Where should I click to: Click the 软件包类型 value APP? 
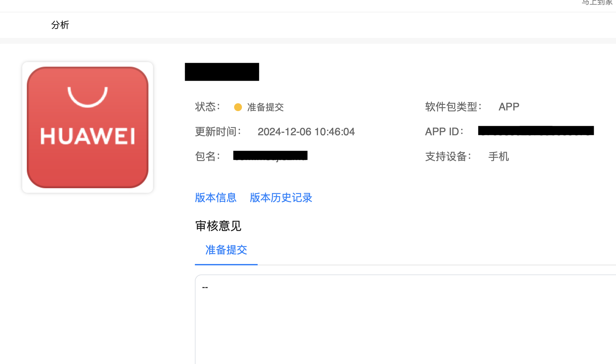tap(509, 107)
